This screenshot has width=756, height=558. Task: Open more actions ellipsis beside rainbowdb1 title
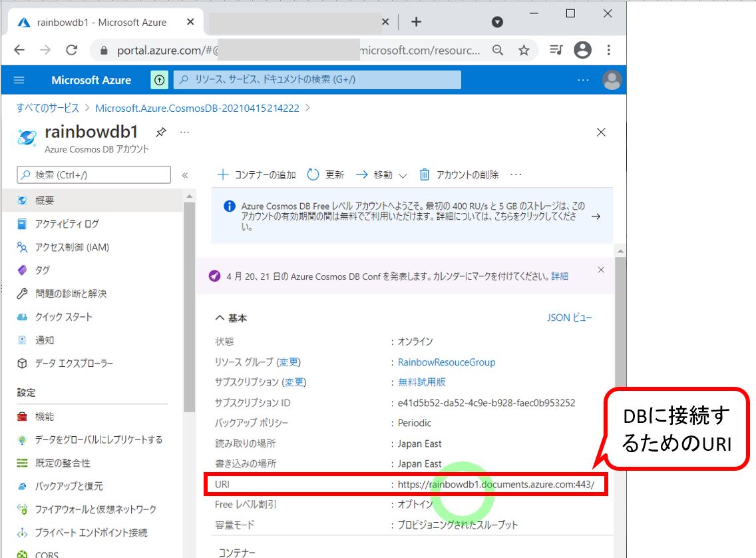[x=184, y=132]
